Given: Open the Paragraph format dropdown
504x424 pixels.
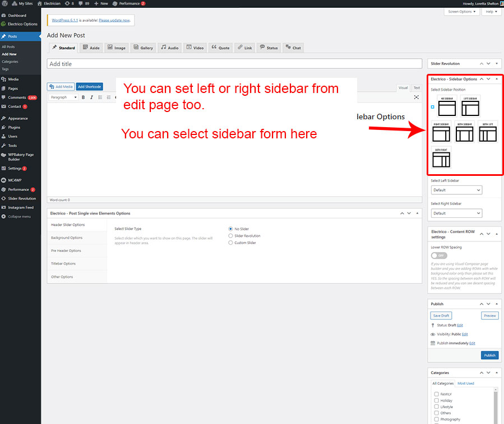Looking at the screenshot, I should click(63, 97).
